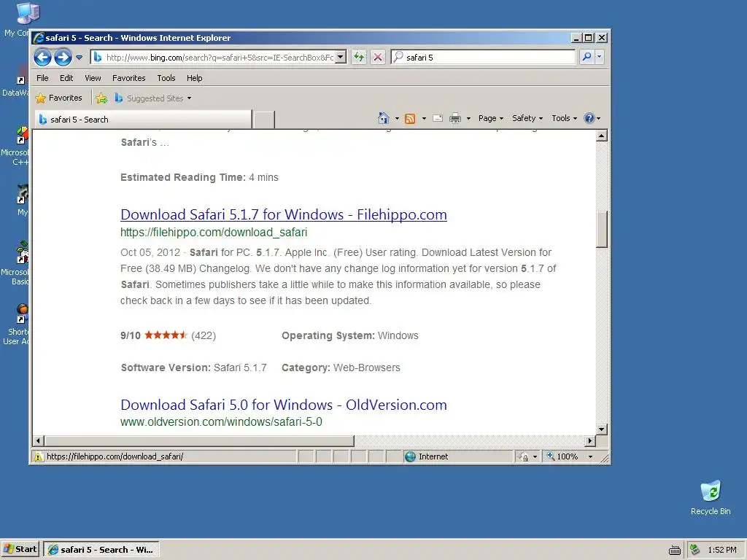Click horizontal scrollbar left arrow
Image resolution: width=747 pixels, height=560 pixels.
pyautogui.click(x=39, y=441)
